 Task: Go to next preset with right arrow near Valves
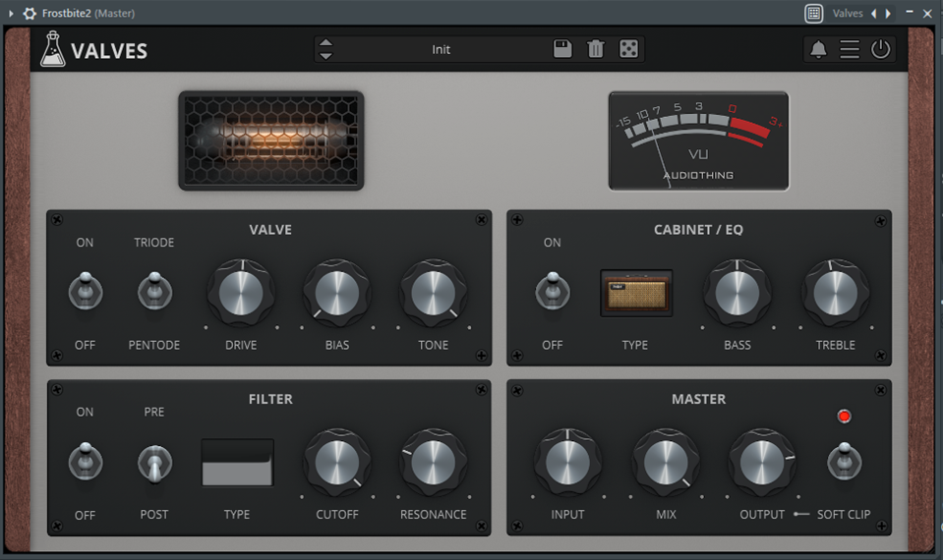(888, 13)
